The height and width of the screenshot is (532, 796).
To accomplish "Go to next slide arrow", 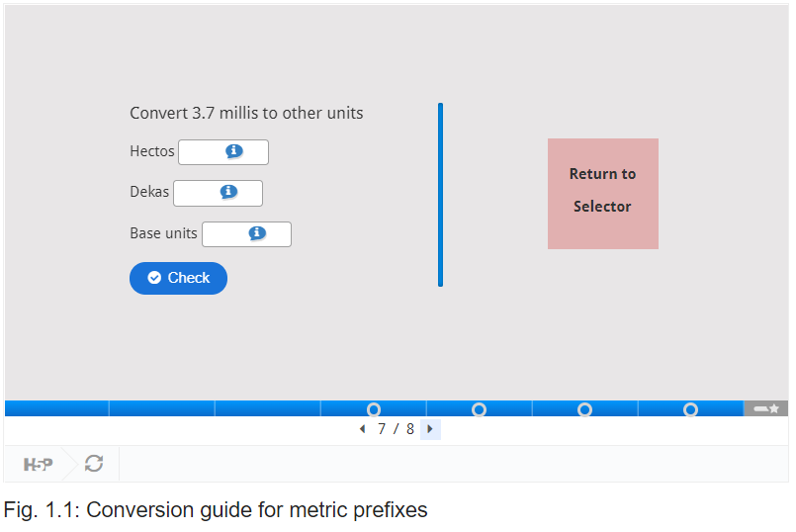I will [x=430, y=429].
